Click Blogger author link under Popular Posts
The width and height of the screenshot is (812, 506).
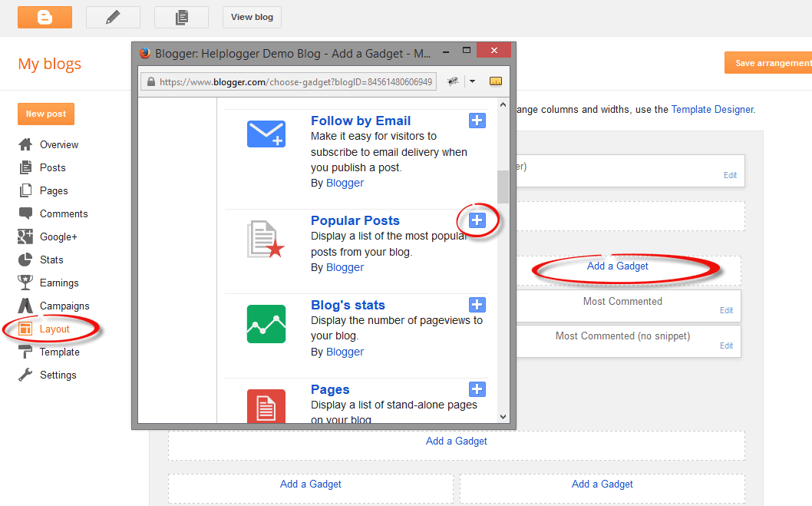tap(345, 267)
